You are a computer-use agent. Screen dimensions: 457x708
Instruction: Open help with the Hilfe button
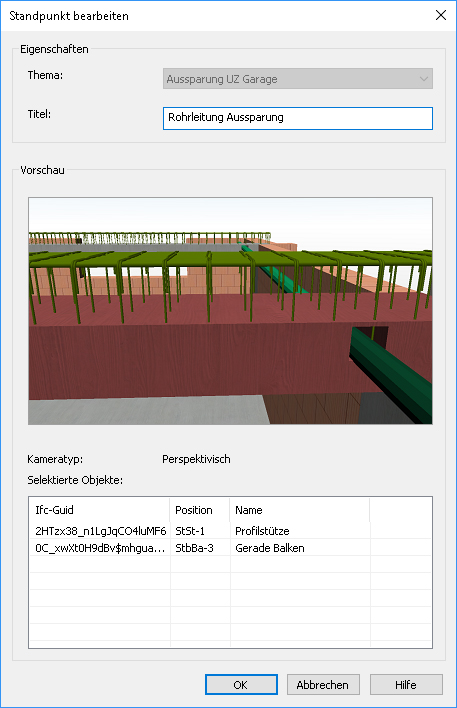(x=406, y=685)
